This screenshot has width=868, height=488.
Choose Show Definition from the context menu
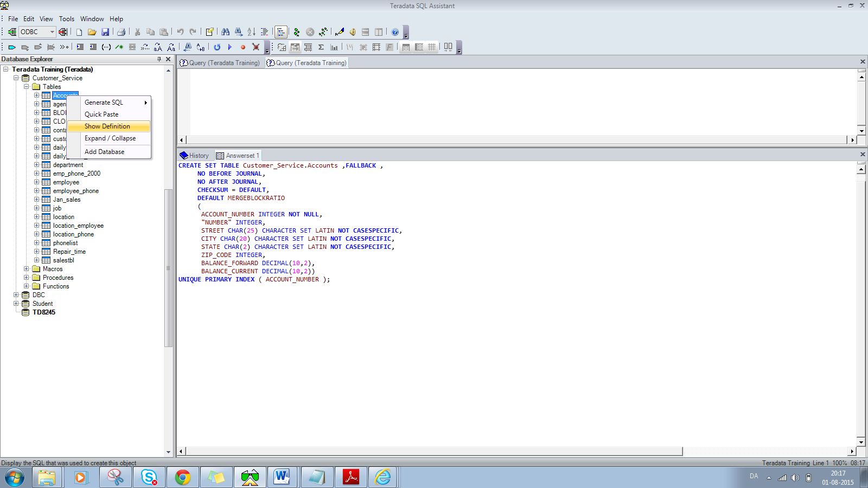tap(107, 126)
